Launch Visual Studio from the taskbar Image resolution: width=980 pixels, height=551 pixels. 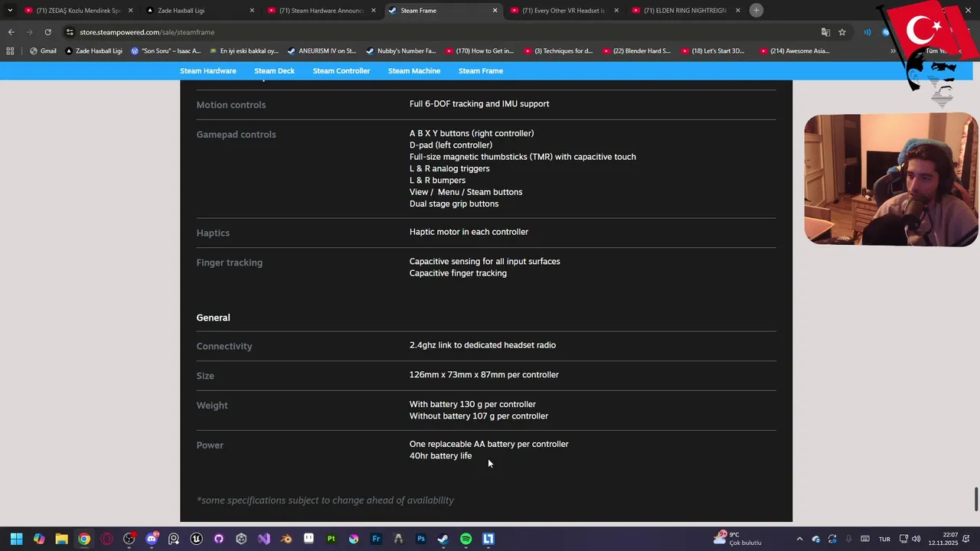tap(264, 539)
